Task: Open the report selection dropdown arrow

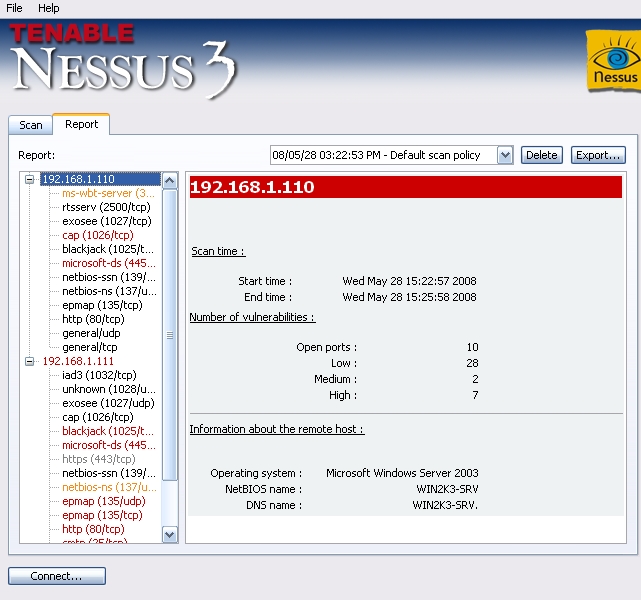Action: 505,155
